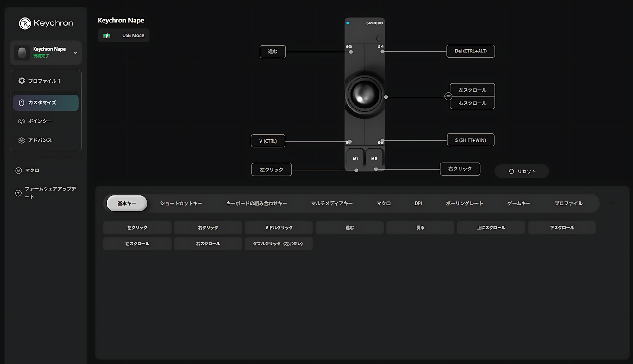Click the プロファイル 1 profile icon
Screen dimensions: 633x364
pos(22,81)
